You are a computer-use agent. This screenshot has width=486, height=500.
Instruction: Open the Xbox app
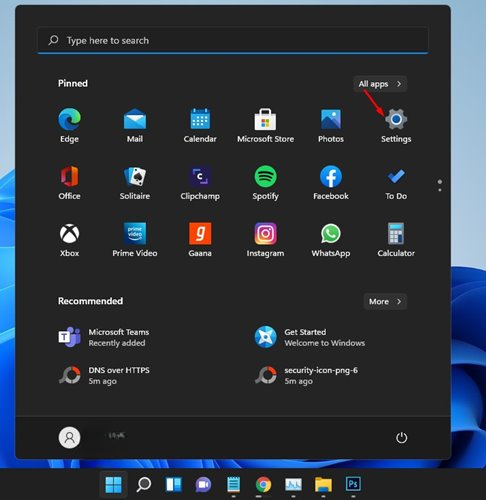point(69,240)
